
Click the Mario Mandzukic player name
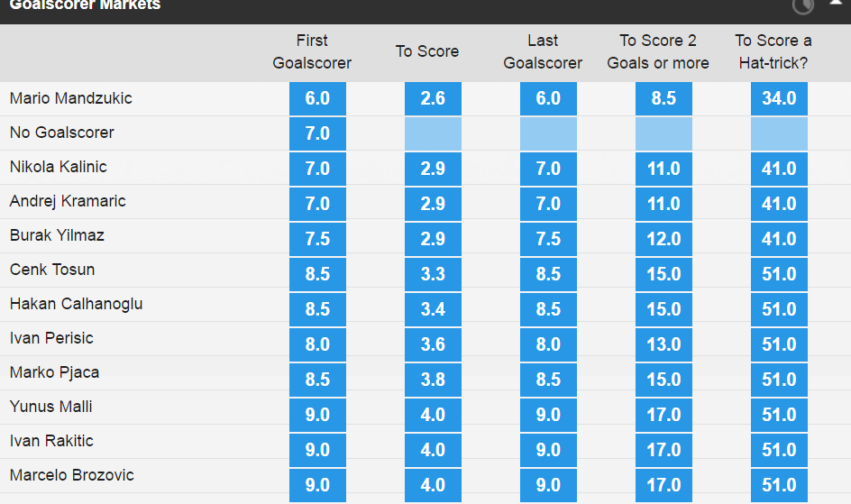coord(71,98)
